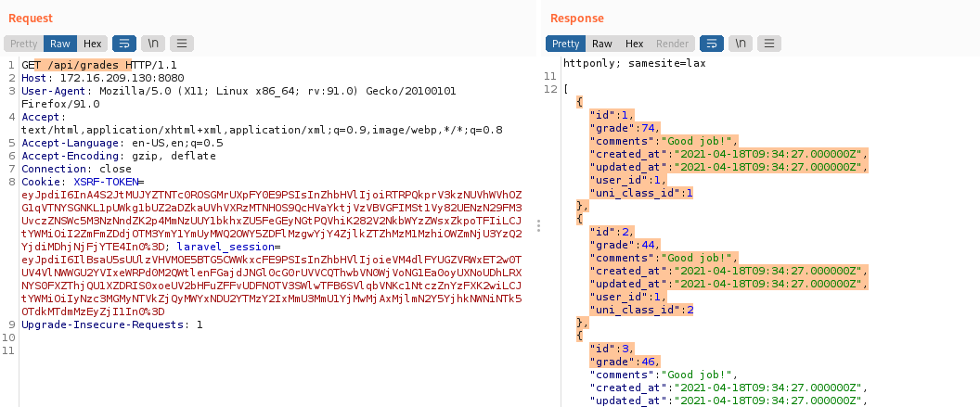Screen dimensions: 980x407
Task: Show non-printable characters in Response panel
Action: click(x=740, y=43)
